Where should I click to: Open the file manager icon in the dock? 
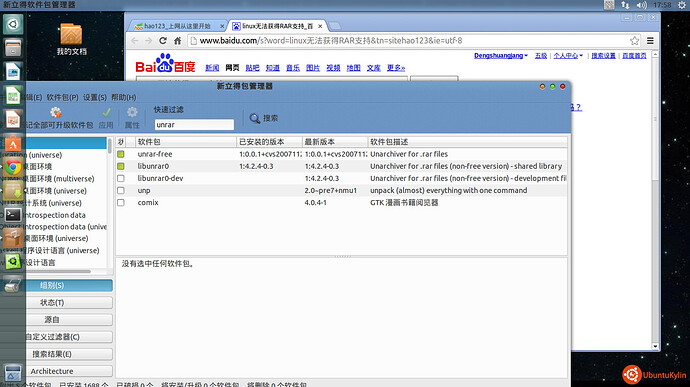coord(13,48)
